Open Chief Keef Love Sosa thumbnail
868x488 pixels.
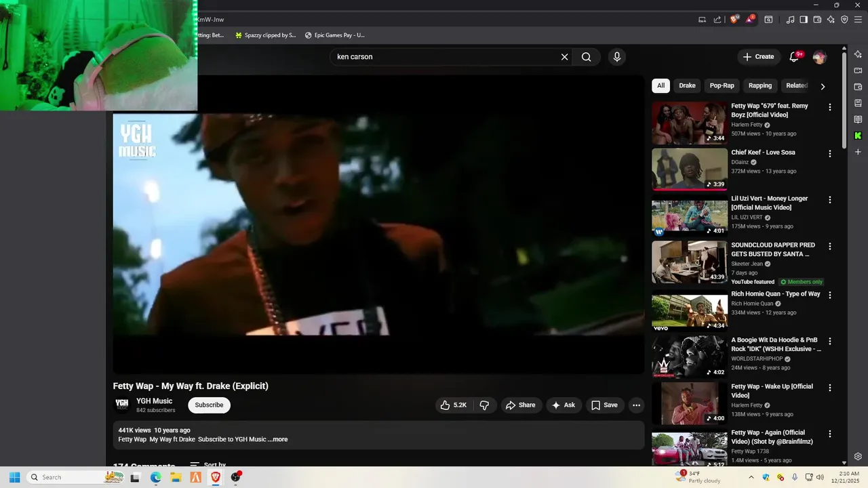pos(690,169)
